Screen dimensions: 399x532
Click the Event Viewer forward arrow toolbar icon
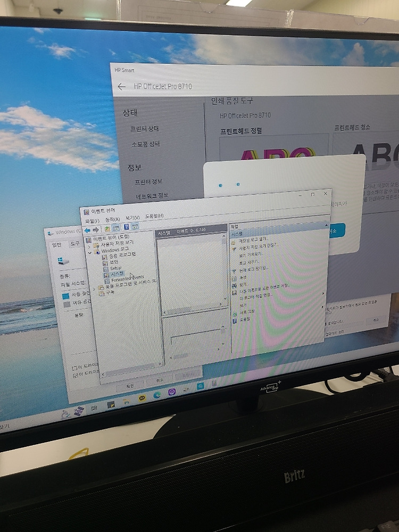tap(96, 230)
